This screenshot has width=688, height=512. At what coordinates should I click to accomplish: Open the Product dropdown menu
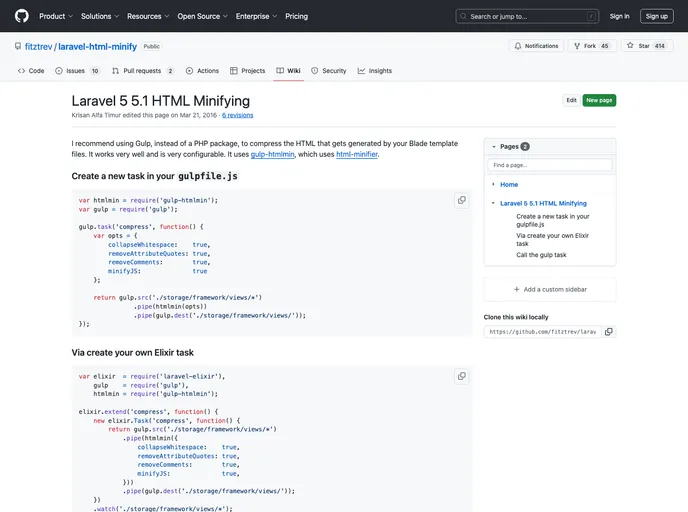pyautogui.click(x=56, y=16)
